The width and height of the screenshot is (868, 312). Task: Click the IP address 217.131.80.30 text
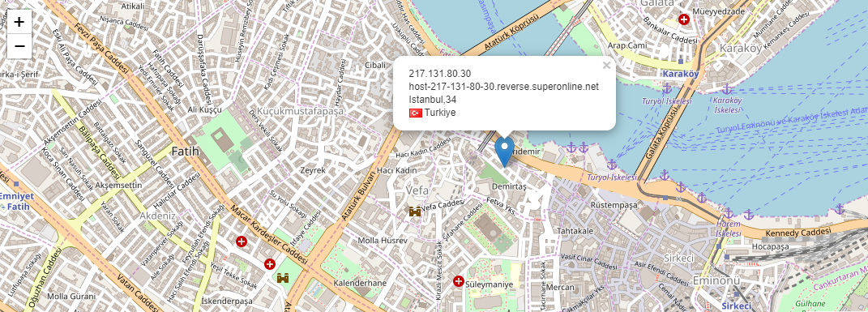pyautogui.click(x=440, y=74)
